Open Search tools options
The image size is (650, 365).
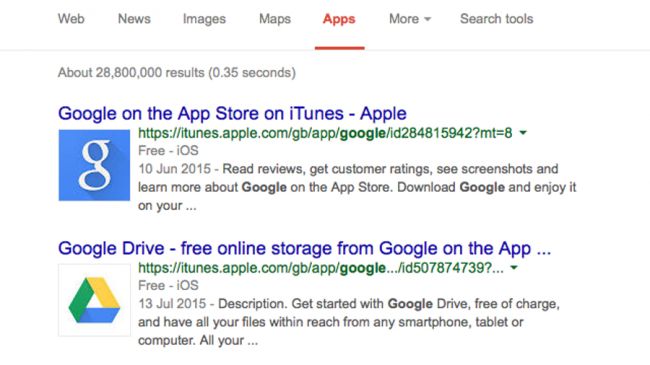[497, 19]
